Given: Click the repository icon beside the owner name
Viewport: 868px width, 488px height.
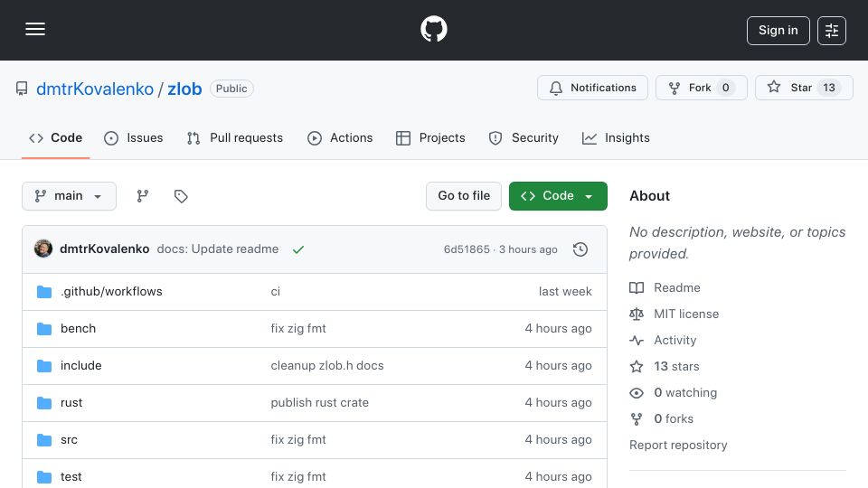Looking at the screenshot, I should tap(22, 89).
